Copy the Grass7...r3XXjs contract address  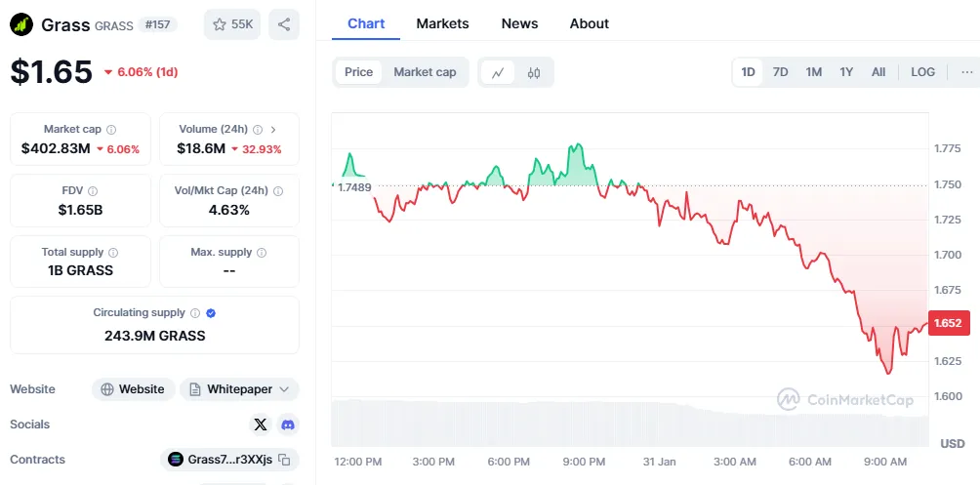coord(284,460)
